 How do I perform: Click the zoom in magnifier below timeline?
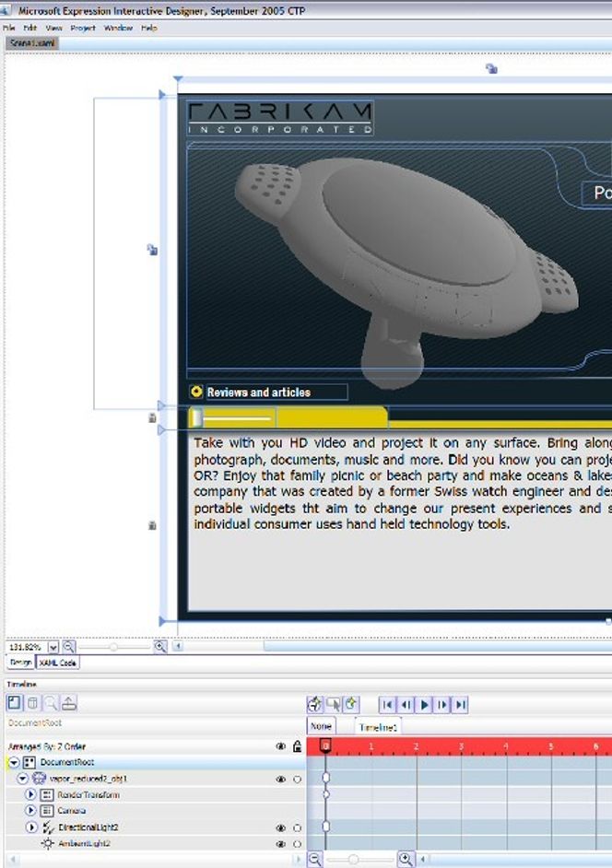pos(406,859)
